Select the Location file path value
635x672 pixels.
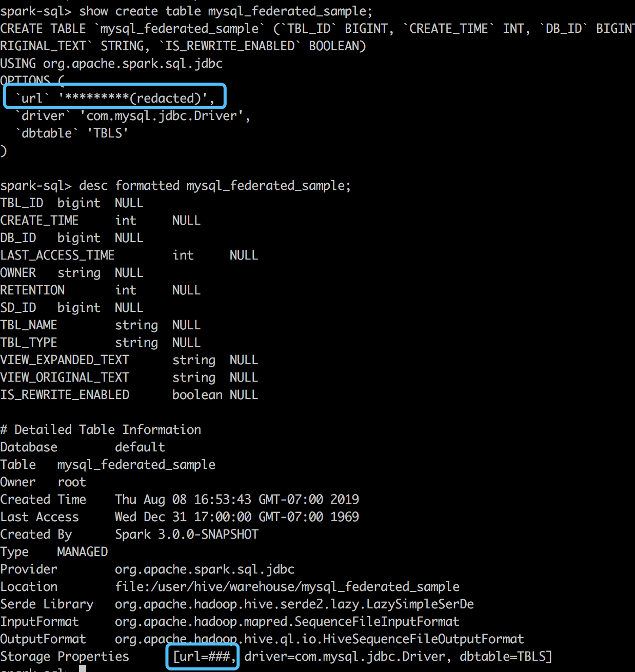287,587
